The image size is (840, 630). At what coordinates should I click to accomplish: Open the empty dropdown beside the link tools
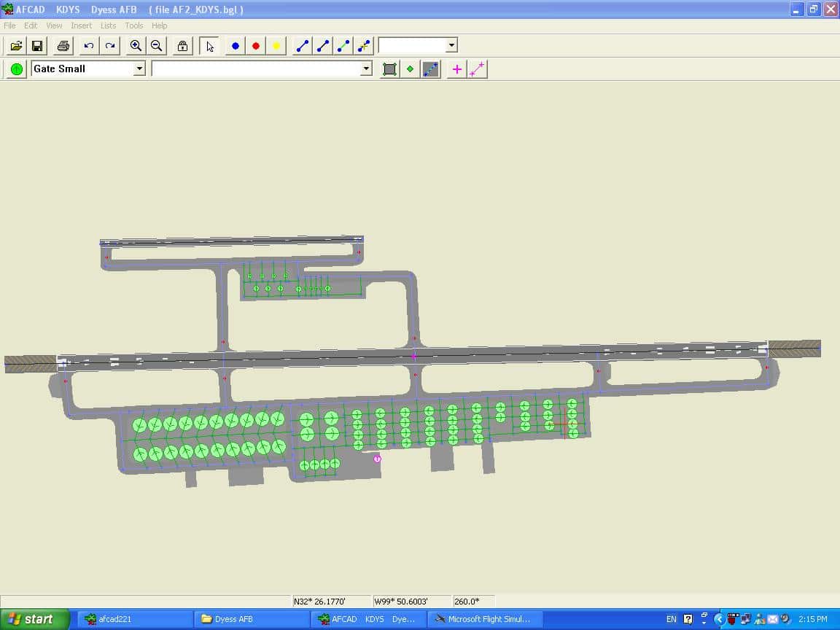[x=451, y=45]
